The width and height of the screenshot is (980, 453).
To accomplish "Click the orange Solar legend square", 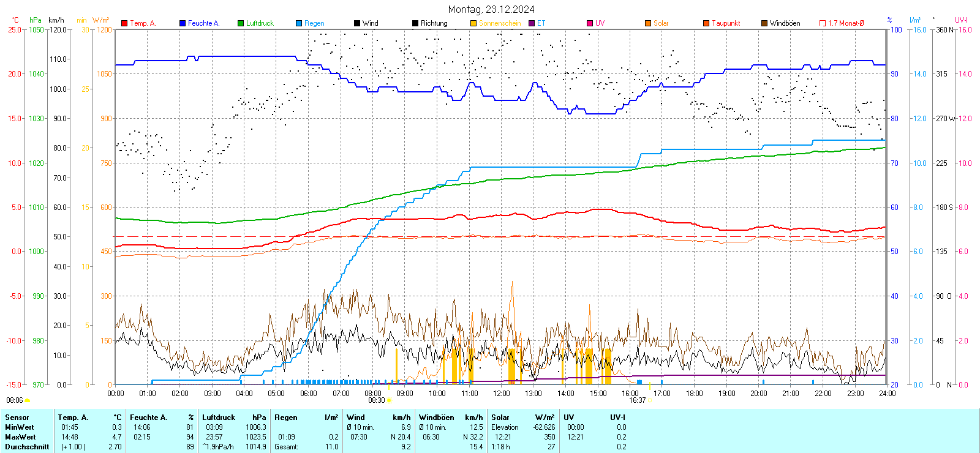I will click(648, 23).
